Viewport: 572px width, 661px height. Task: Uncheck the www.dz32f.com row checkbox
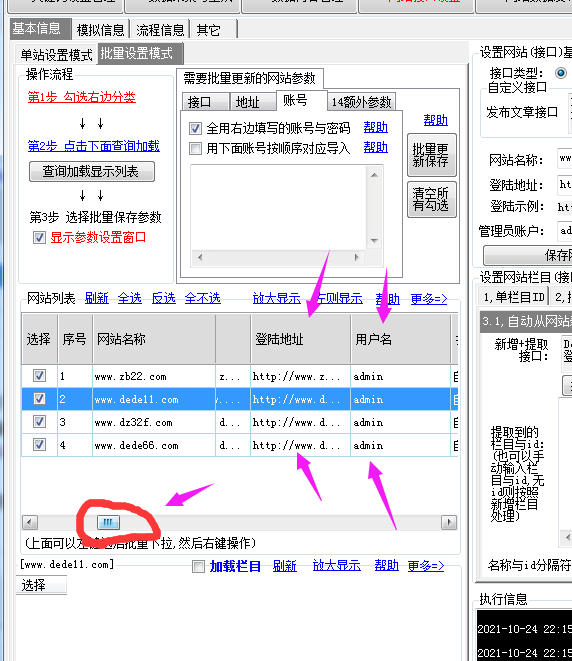39,422
